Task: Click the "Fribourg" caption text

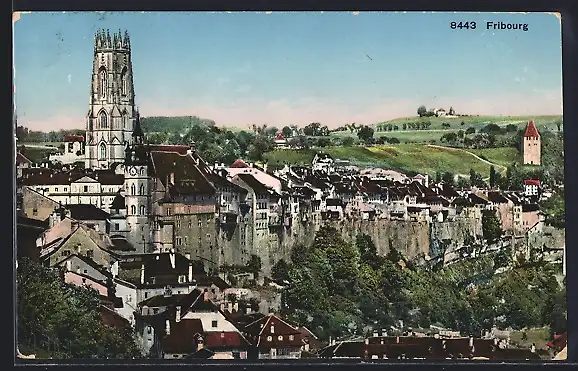Action: [507, 26]
